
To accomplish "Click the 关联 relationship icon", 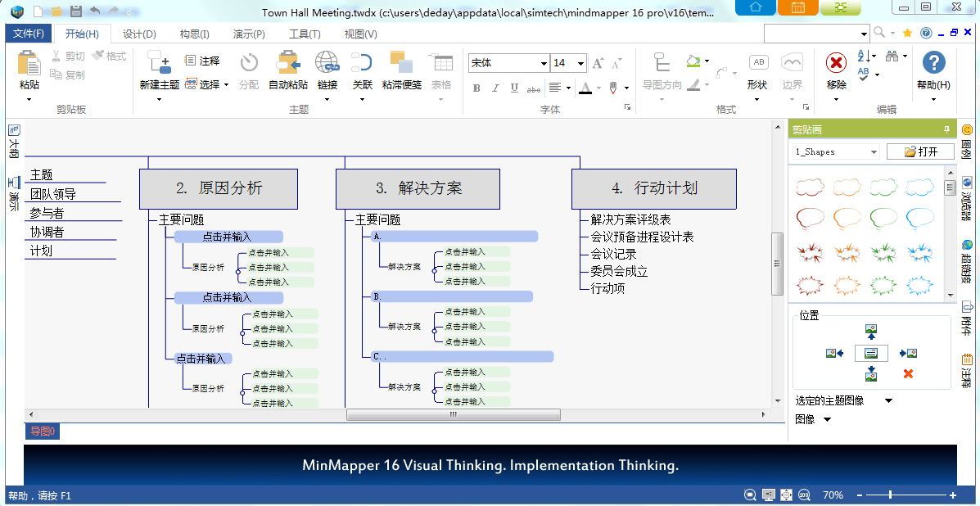I will click(x=362, y=63).
